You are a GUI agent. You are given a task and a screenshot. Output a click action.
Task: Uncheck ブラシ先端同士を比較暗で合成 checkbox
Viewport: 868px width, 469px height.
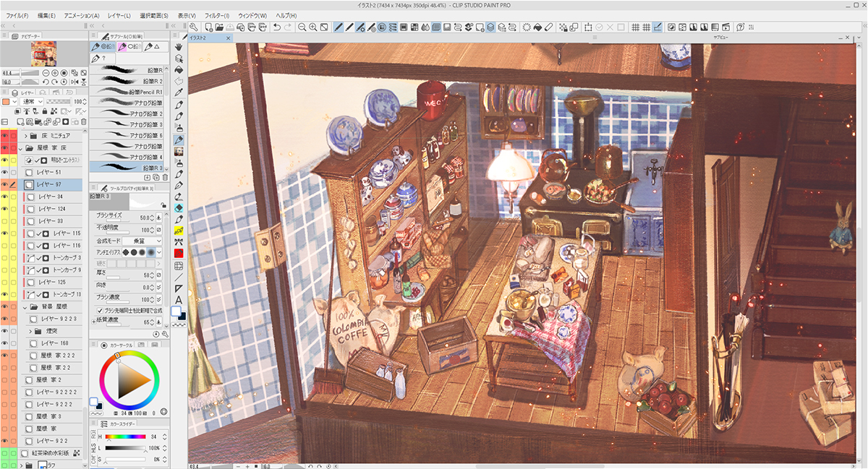coord(100,310)
